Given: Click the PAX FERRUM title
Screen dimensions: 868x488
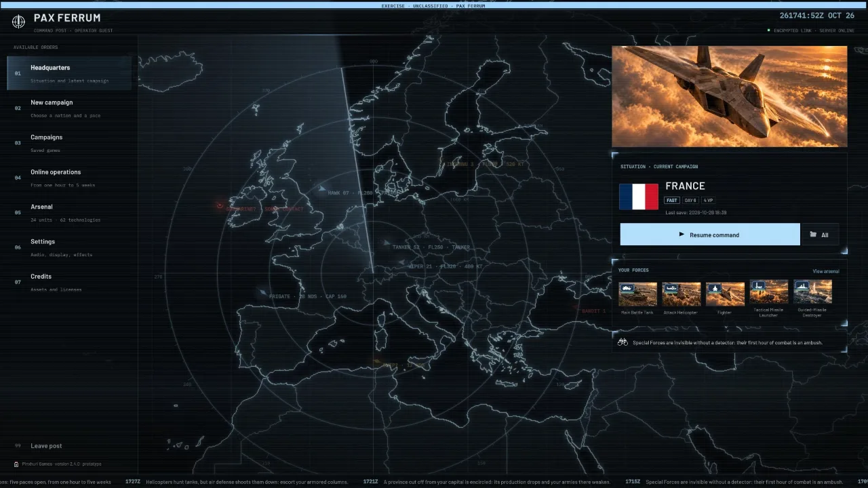Looking at the screenshot, I should 67,18.
